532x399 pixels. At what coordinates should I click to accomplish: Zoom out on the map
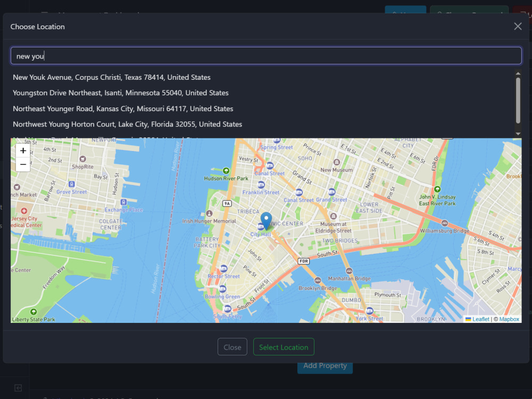(23, 164)
